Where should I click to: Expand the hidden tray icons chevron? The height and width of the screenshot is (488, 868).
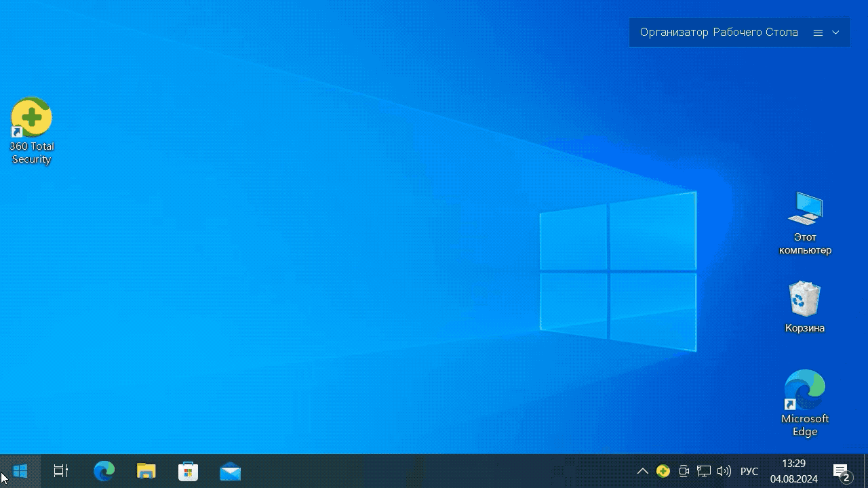pos(642,471)
